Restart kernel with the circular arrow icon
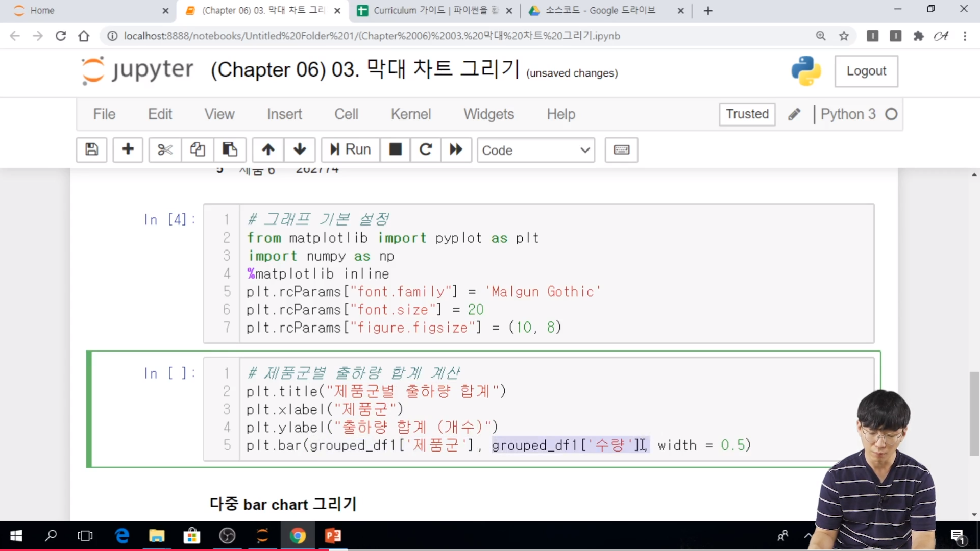Image resolution: width=980 pixels, height=551 pixels. pos(426,149)
